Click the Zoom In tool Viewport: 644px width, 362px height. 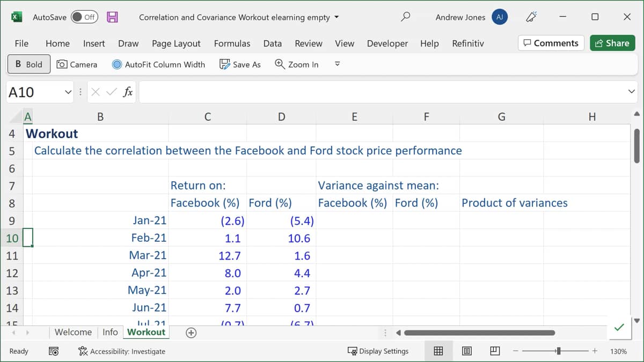pos(297,64)
